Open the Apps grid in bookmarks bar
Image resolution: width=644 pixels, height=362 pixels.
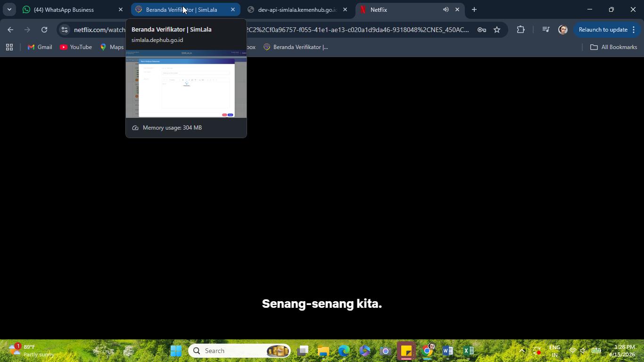(9, 47)
